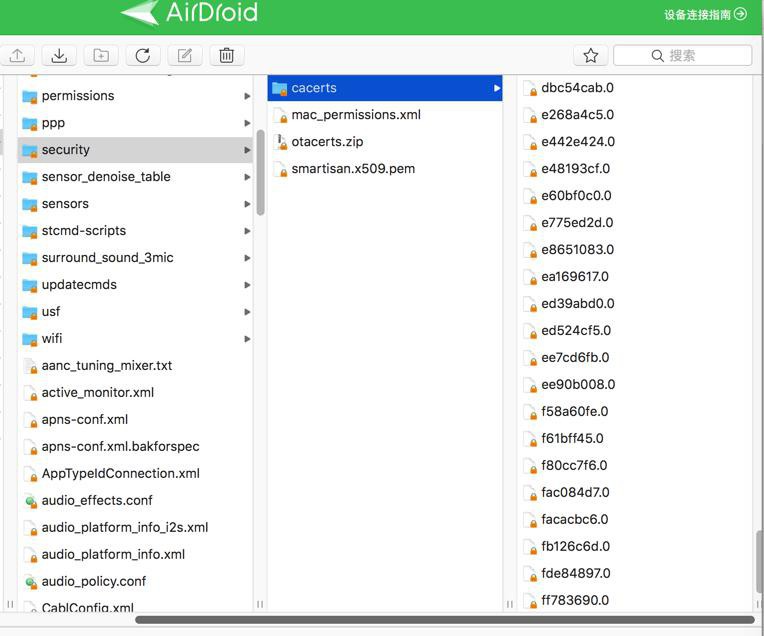Click the star favorites icon

591,56
